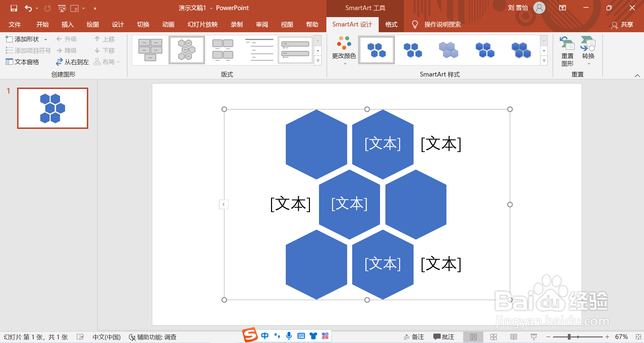The image size is (644, 343).
Task: Click the Undo arrow icon
Action: (x=28, y=8)
